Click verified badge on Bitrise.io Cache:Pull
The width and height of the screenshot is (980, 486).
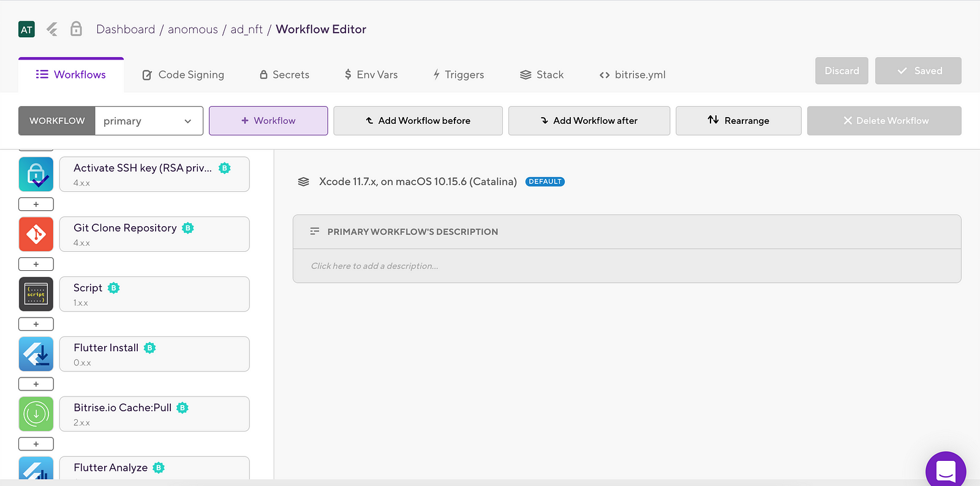click(x=183, y=408)
